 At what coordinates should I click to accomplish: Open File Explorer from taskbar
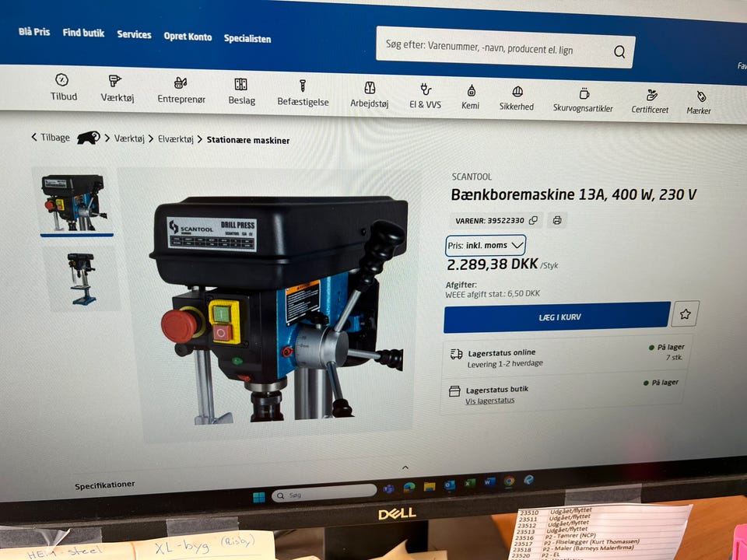pyautogui.click(x=430, y=486)
